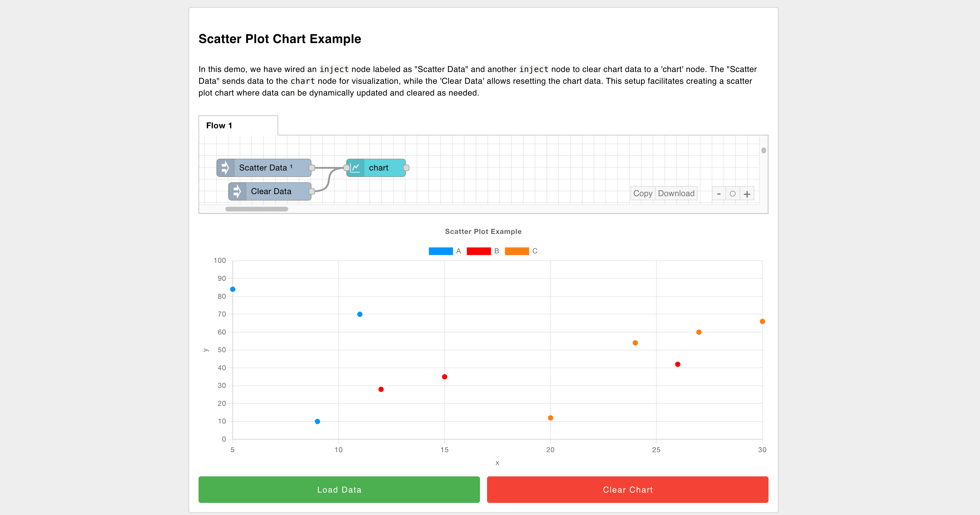Zoom in on the flow canvas
The image size is (980, 515).
click(x=747, y=193)
